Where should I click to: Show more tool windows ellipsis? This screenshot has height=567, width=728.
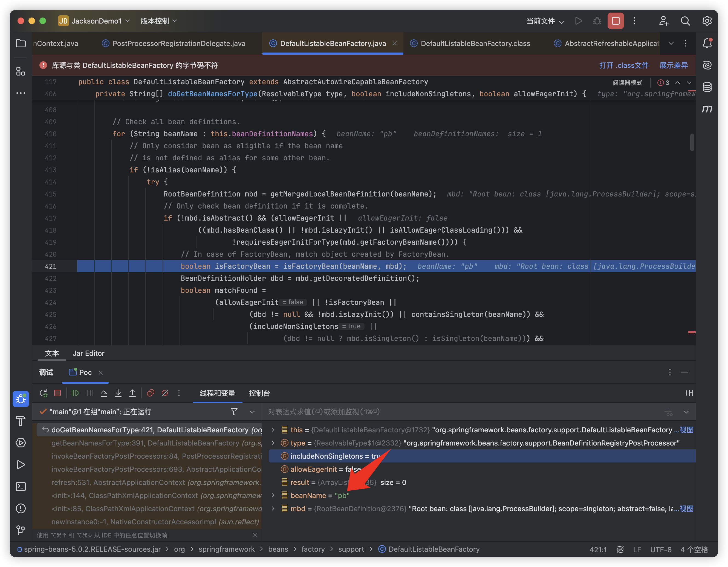click(x=21, y=93)
